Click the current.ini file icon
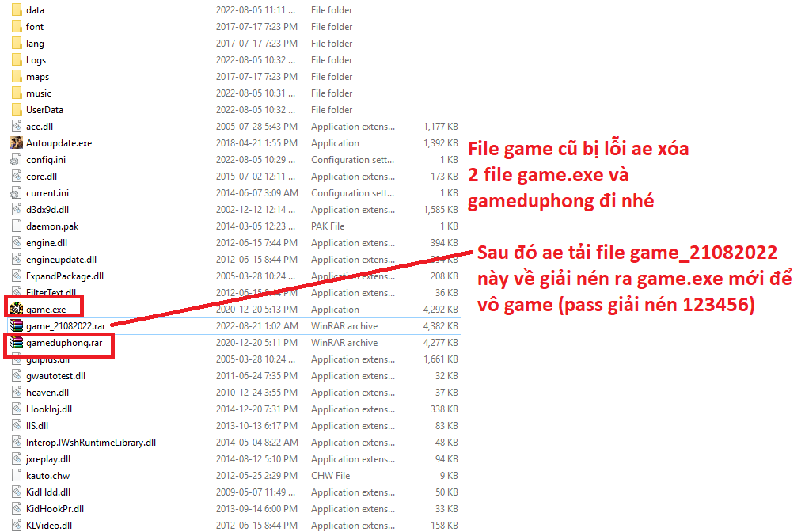The image size is (805, 532). (x=17, y=193)
